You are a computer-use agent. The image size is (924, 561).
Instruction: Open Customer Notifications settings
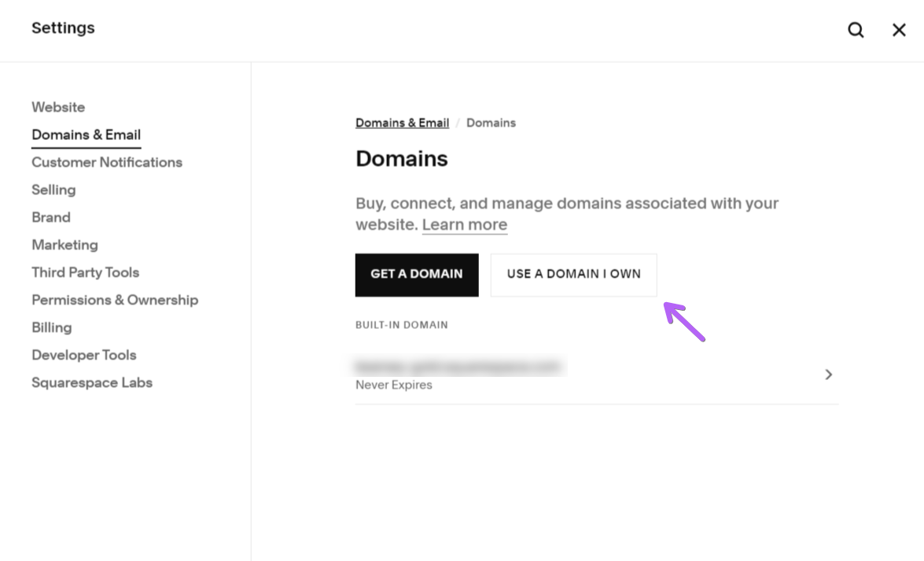[107, 162]
